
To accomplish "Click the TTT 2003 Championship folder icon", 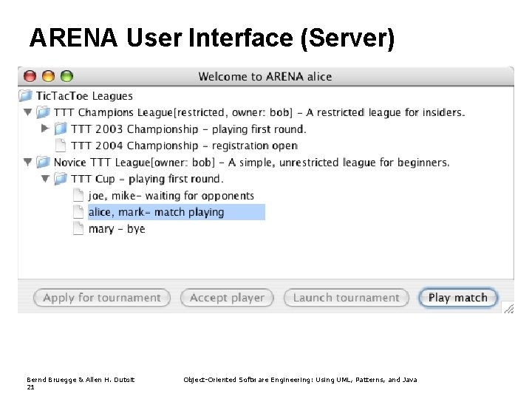I will coord(61,129).
